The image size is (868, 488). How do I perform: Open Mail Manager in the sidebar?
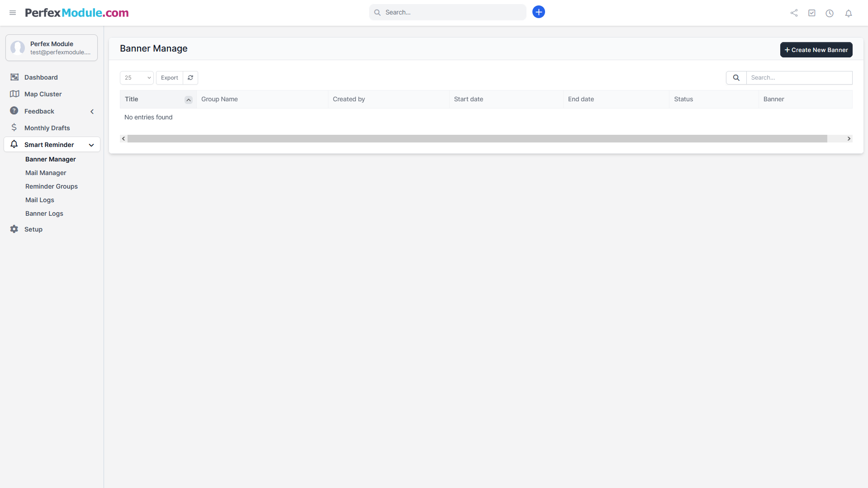(46, 173)
